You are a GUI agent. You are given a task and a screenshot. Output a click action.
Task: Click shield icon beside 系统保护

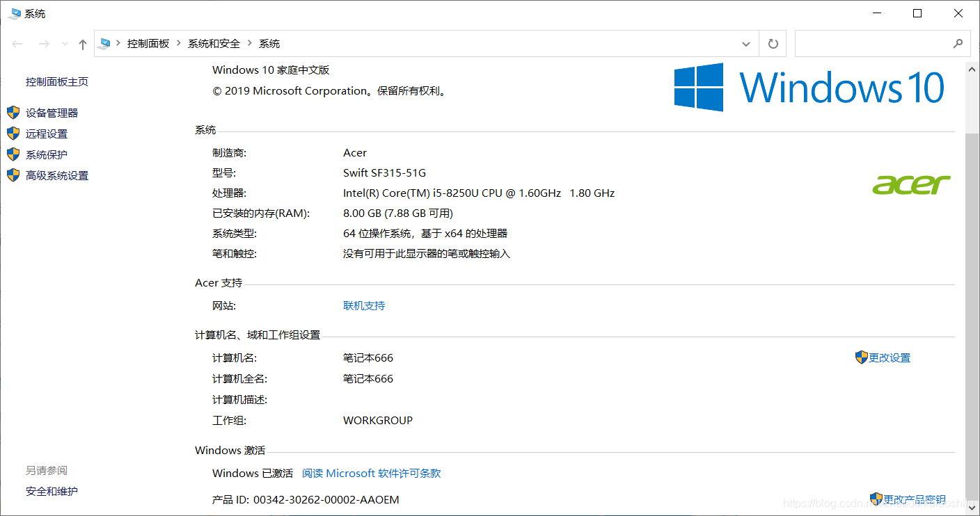(13, 154)
